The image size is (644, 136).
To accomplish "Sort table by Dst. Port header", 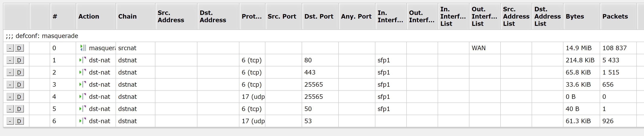I will pyautogui.click(x=320, y=16).
